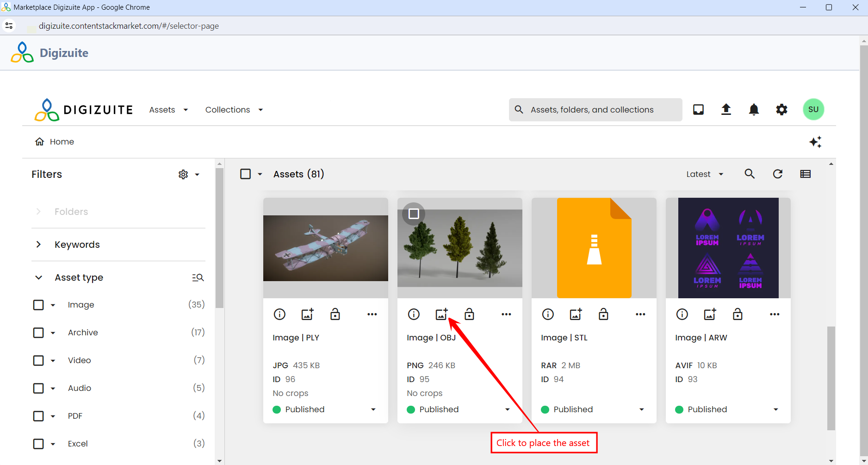Click lock icon on Image | ARW card
The width and height of the screenshot is (868, 465).
[x=738, y=314]
